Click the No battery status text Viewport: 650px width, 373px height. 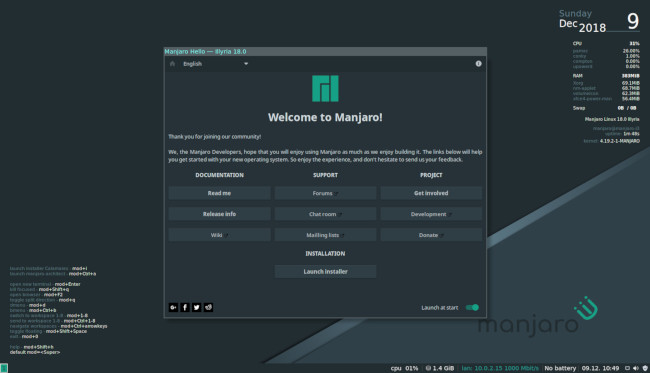coord(560,368)
